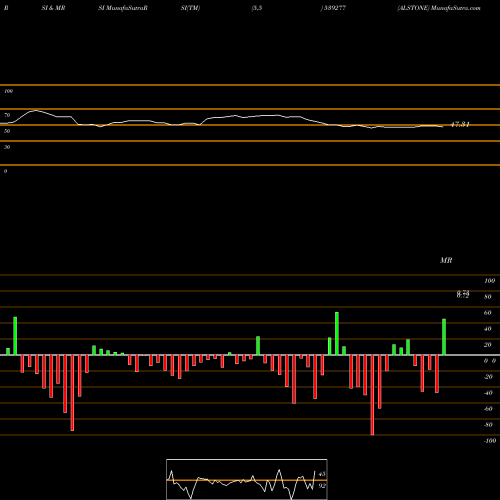Click the 40 label on MR axis
500x500 pixels.
coord(488,329)
